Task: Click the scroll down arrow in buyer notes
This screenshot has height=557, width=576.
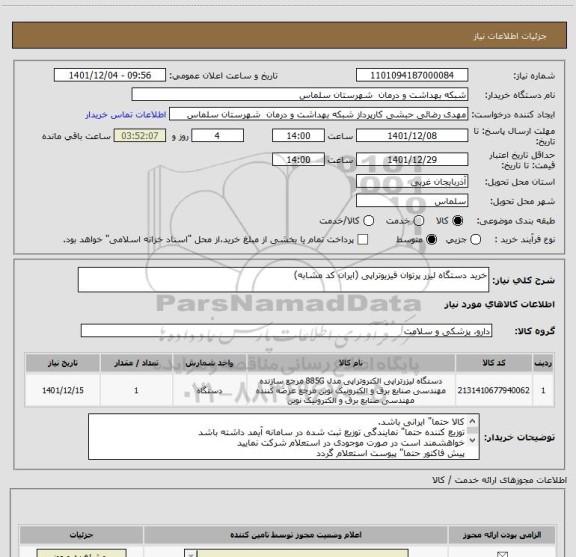Action: tap(472, 440)
